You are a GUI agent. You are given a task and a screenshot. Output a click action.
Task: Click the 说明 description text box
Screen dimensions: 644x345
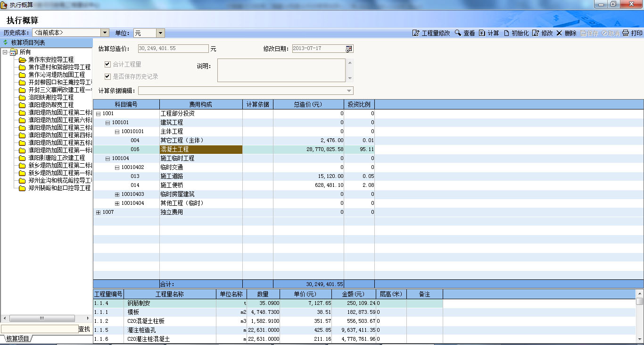(x=281, y=70)
